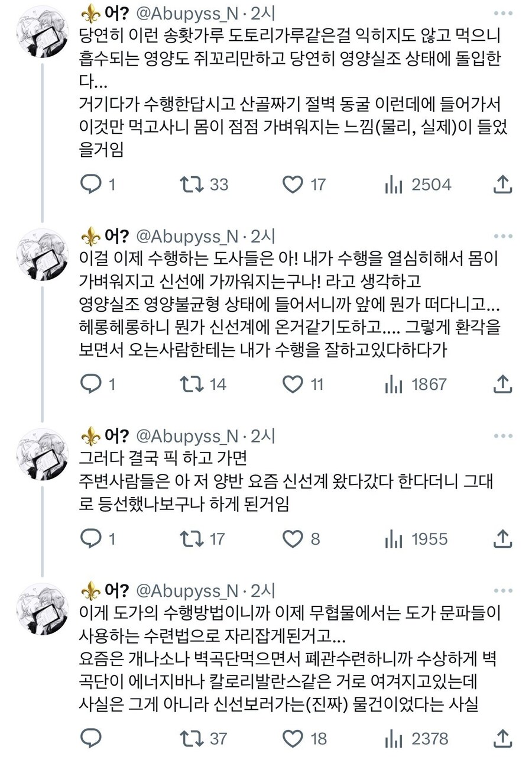The image size is (532, 769).
Task: Like the tweet with 8 likes
Action: 293,539
